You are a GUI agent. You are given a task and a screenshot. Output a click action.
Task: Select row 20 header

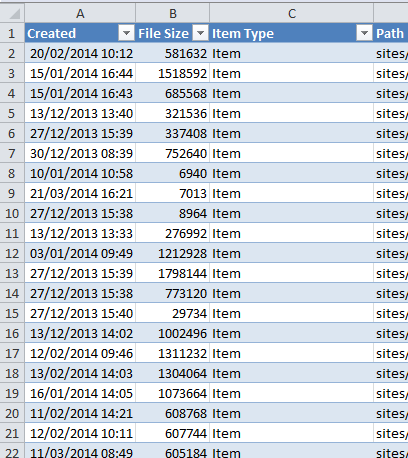click(12, 413)
